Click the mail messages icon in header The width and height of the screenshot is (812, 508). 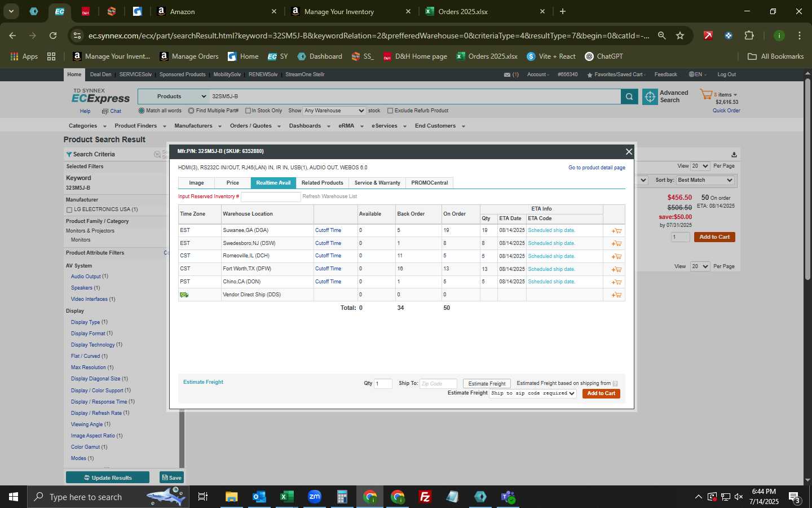[507, 75]
